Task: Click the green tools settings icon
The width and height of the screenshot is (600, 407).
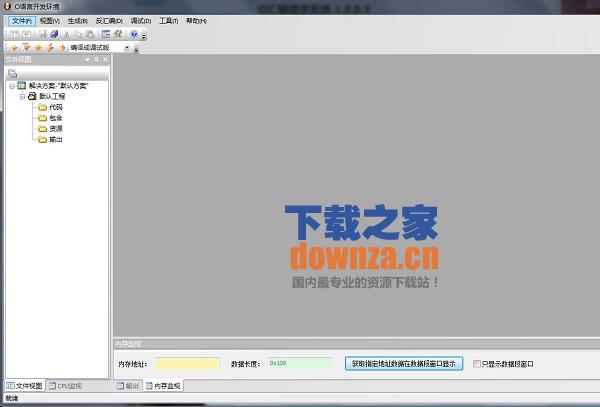Action: click(x=118, y=34)
